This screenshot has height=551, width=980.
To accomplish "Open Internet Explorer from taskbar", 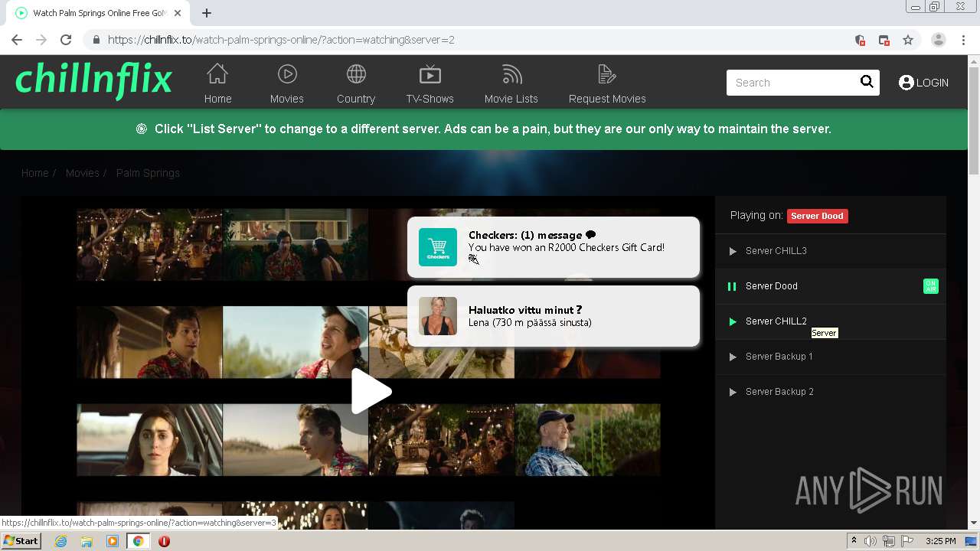I will point(60,541).
